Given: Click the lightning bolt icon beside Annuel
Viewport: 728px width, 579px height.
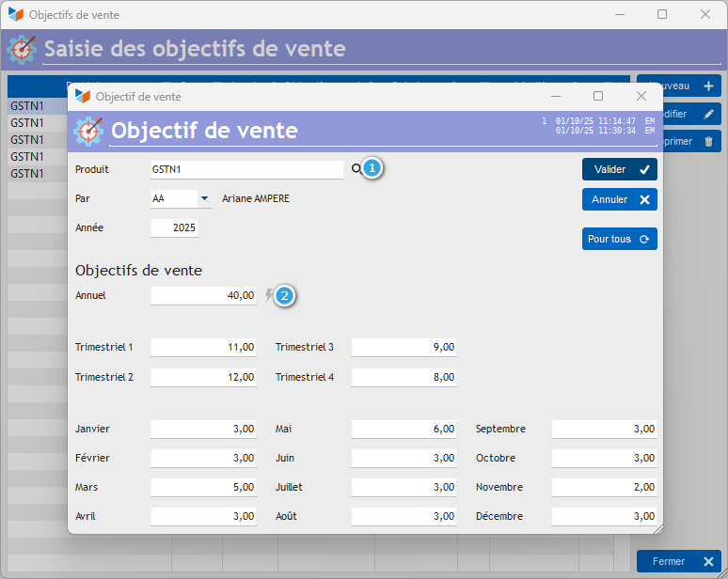Looking at the screenshot, I should pos(269,295).
